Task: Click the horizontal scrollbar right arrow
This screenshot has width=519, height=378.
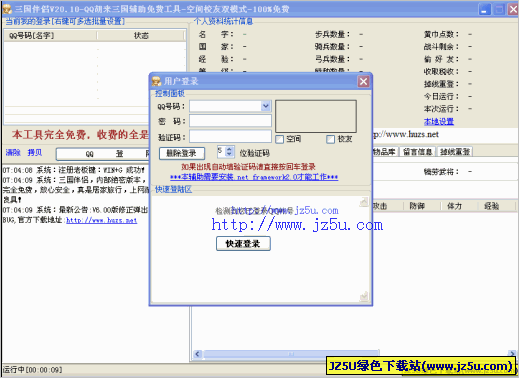Action: pos(512,353)
